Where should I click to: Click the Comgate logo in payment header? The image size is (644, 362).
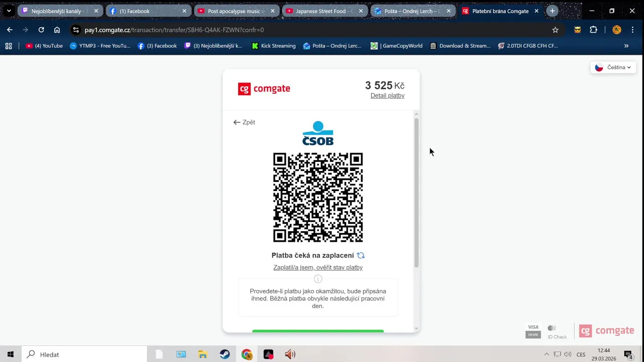[x=264, y=89]
